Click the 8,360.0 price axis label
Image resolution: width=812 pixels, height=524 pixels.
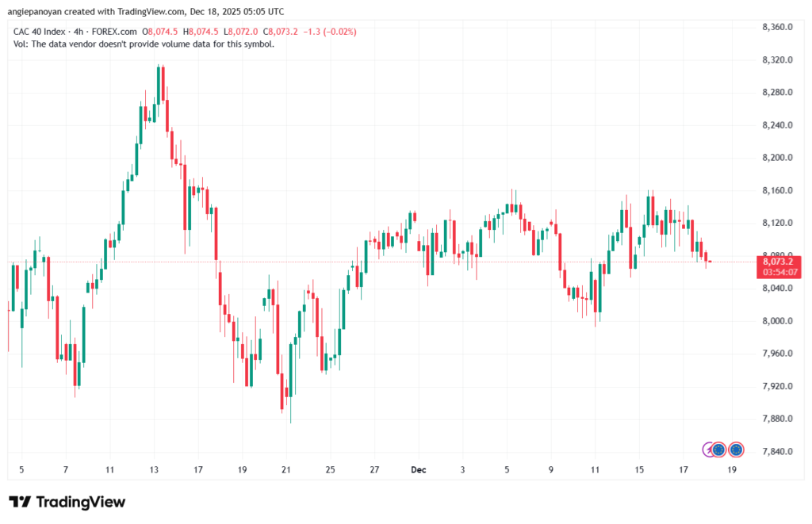point(777,27)
